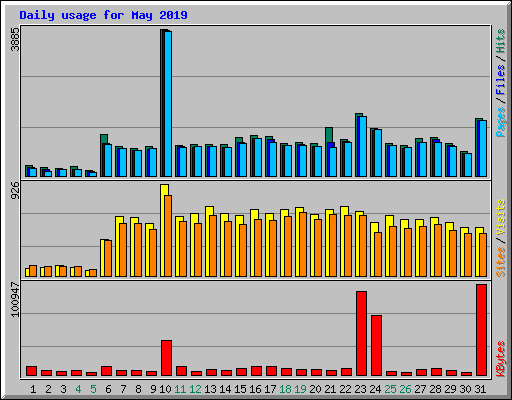Click green weekend day 18 label
The width and height of the screenshot is (512, 400).
pos(285,389)
